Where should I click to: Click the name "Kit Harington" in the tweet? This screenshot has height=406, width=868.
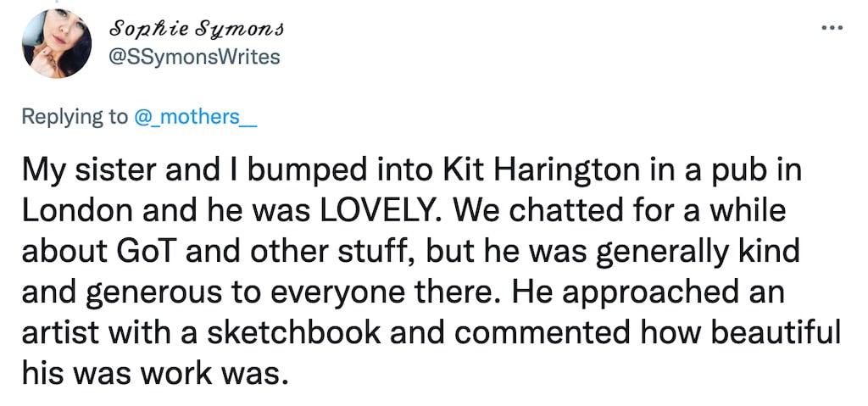tap(531, 175)
